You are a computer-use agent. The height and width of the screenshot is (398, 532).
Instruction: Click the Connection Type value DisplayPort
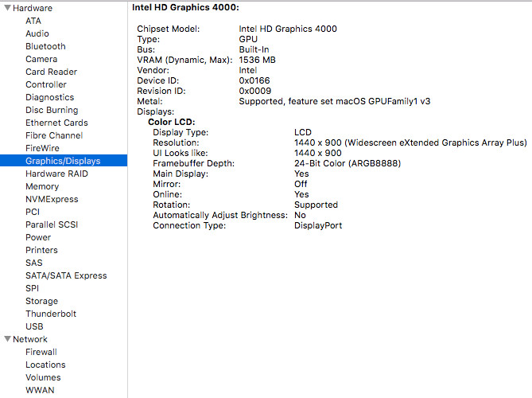tap(318, 225)
